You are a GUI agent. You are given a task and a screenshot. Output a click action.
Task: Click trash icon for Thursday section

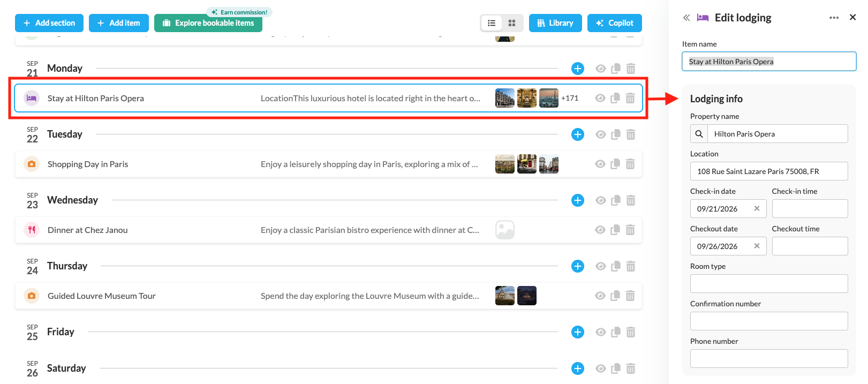tap(630, 266)
